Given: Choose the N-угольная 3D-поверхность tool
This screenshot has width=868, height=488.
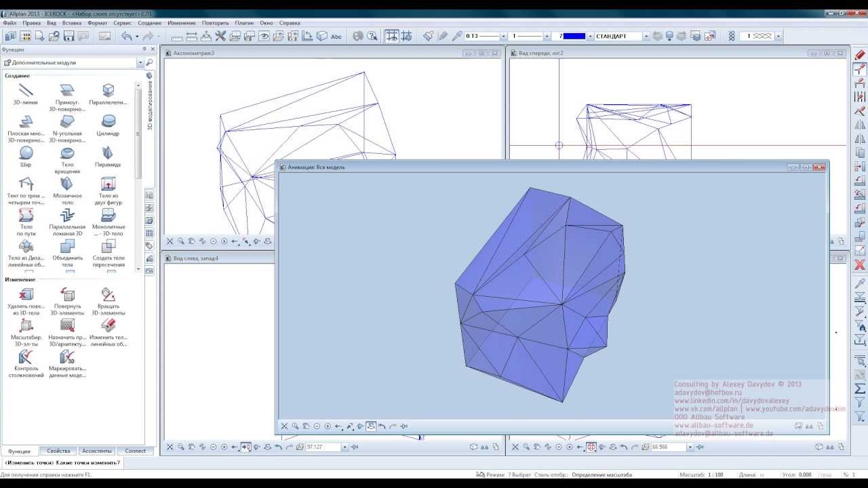Looking at the screenshot, I should tap(67, 128).
